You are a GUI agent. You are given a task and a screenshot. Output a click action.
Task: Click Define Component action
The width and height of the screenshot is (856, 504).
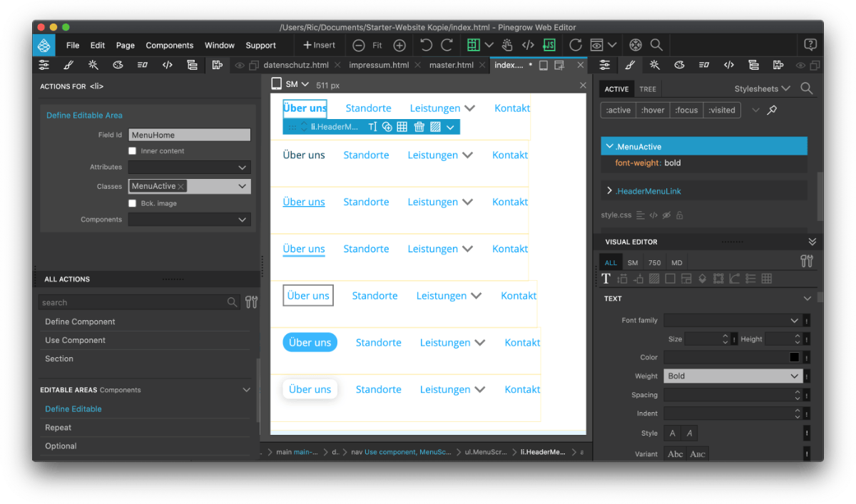tap(80, 322)
